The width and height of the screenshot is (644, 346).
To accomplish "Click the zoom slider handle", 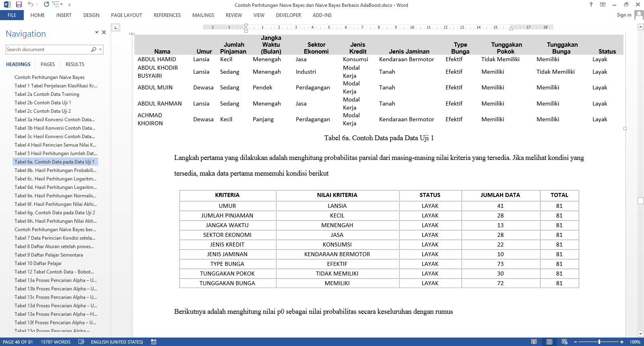I will [599, 342].
